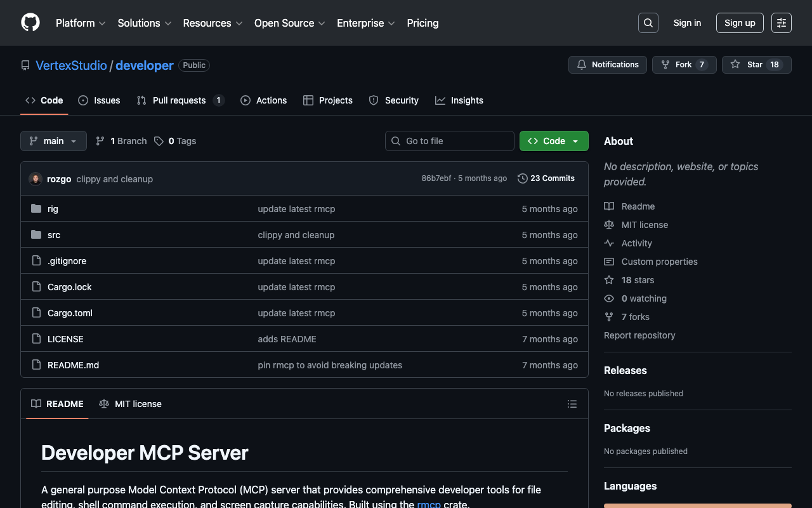The image size is (812, 508).
Task: Open the Cargo.toml file link
Action: click(70, 313)
